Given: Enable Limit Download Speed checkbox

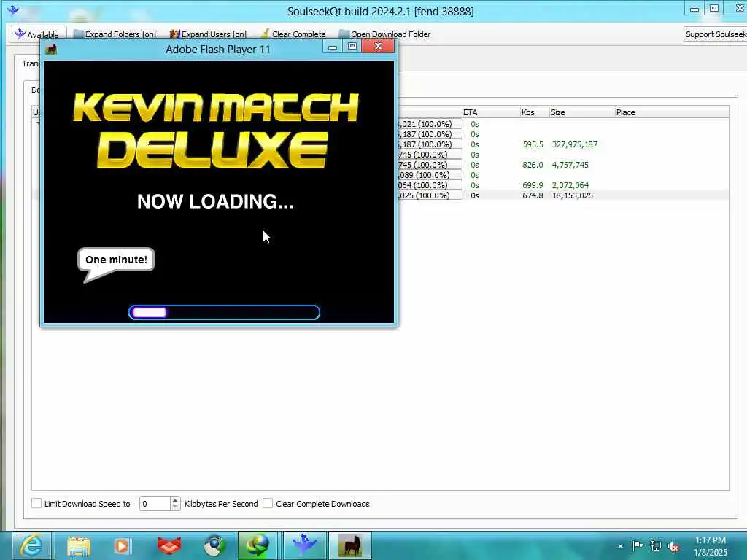Looking at the screenshot, I should click(36, 503).
